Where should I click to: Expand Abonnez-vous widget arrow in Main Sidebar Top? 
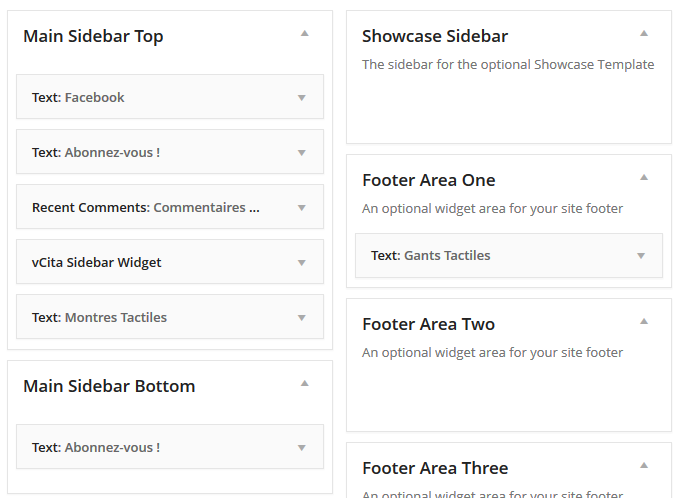tap(301, 153)
